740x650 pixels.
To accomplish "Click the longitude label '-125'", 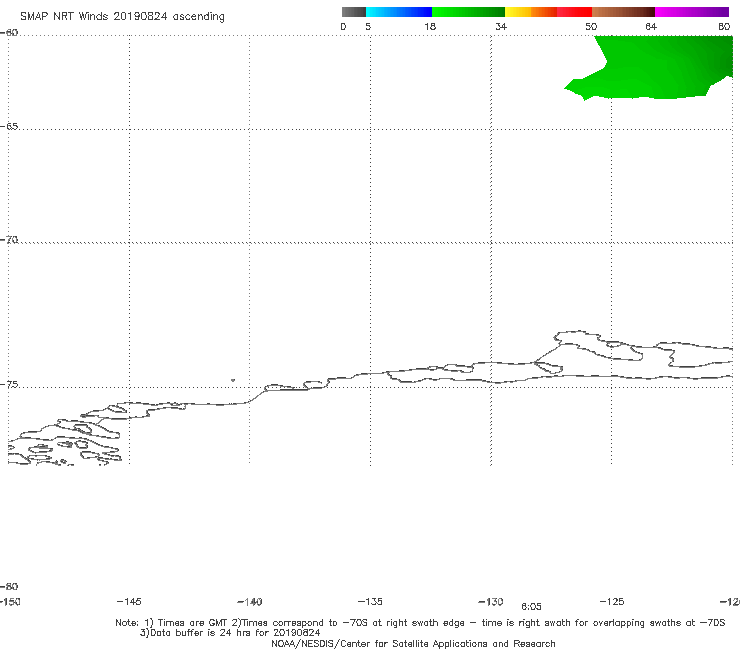I will point(612,601).
